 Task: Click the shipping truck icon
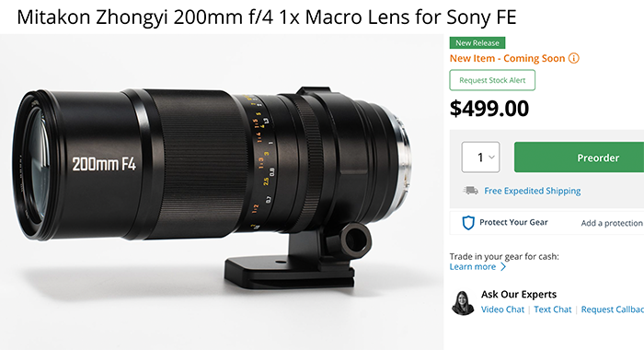(x=471, y=191)
